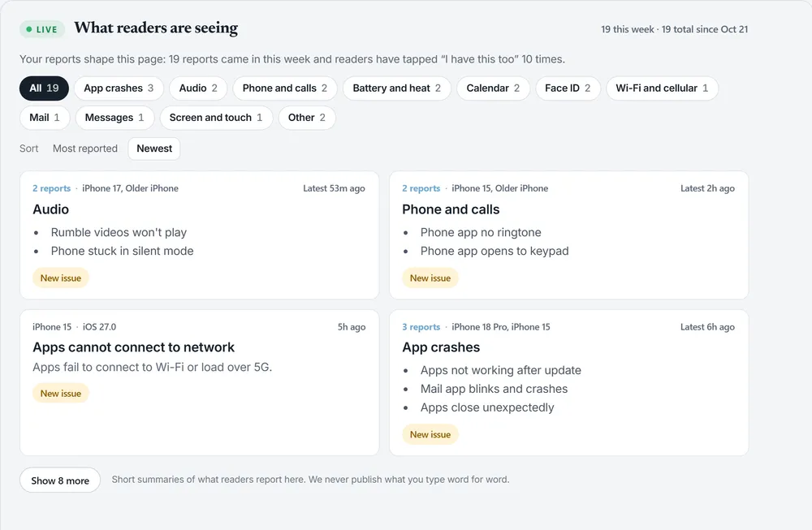Viewport: 812px width, 530px height.
Task: Filter by Screen and touch chip
Action: pos(216,118)
